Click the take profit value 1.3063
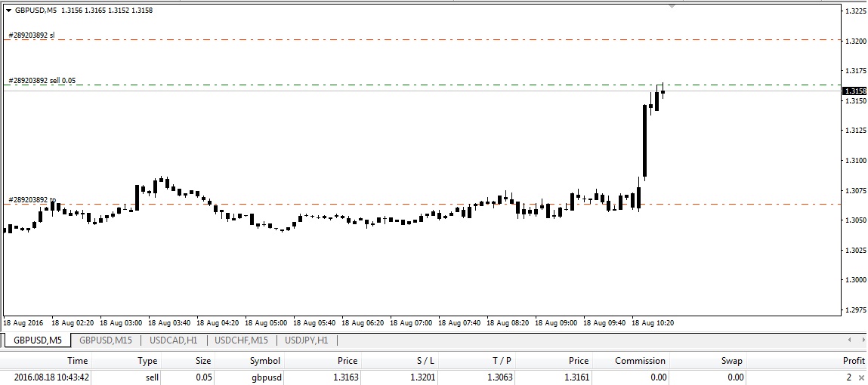 point(500,377)
